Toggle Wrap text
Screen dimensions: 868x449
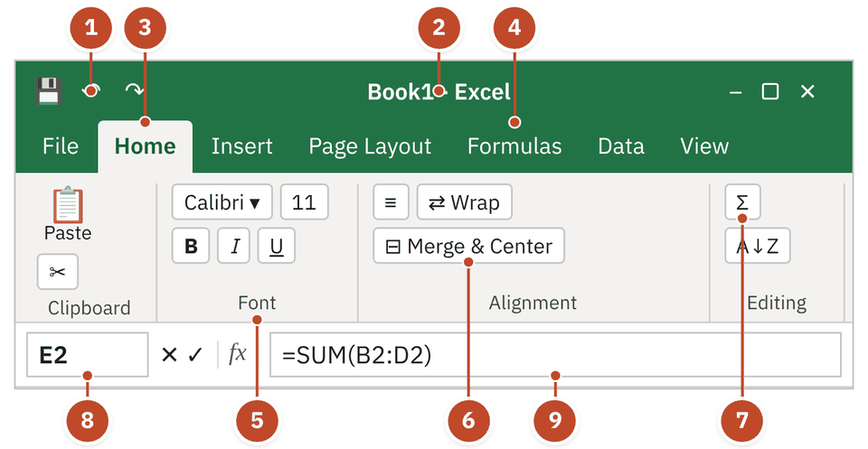pos(465,202)
